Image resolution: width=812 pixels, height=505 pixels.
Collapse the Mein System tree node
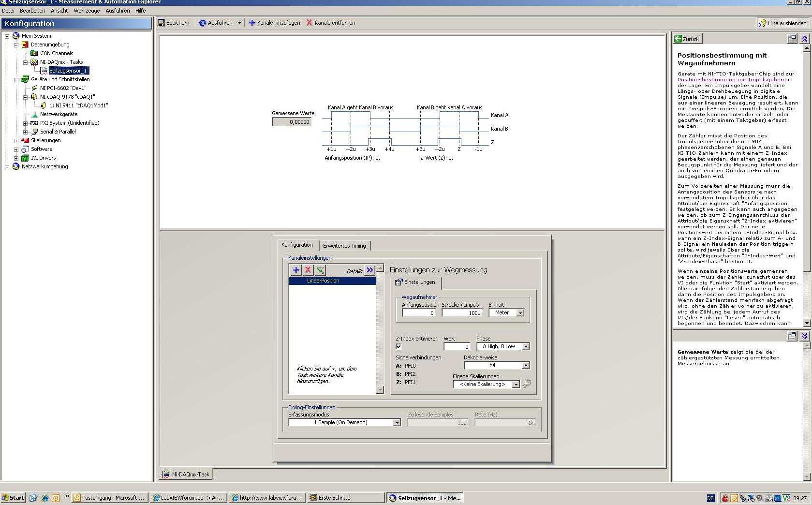[x=7, y=36]
